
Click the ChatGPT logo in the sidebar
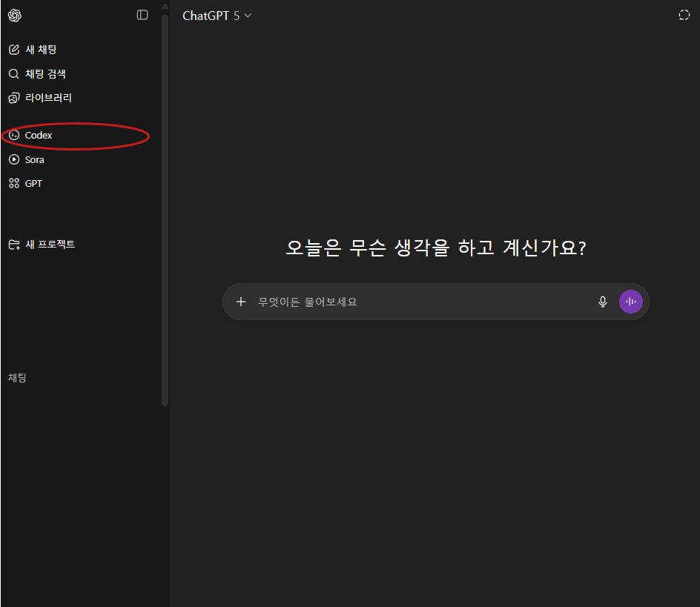tap(15, 15)
